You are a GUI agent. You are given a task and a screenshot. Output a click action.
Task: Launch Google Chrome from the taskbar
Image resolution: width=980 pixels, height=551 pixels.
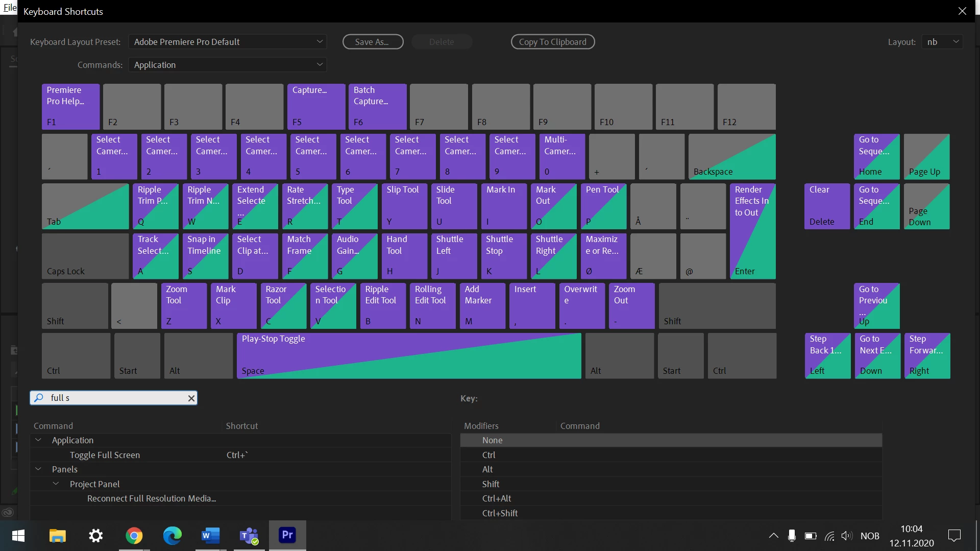tap(134, 536)
